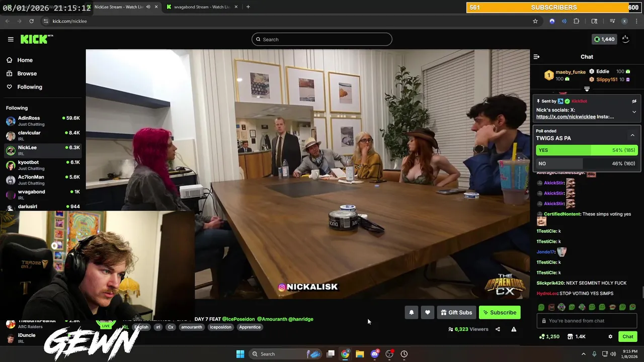Open the @Amouranth mention link

tap(272, 319)
